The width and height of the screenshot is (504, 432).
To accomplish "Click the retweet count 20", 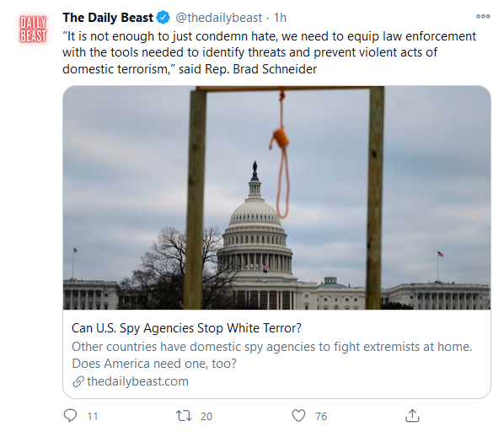I will pyautogui.click(x=206, y=417).
